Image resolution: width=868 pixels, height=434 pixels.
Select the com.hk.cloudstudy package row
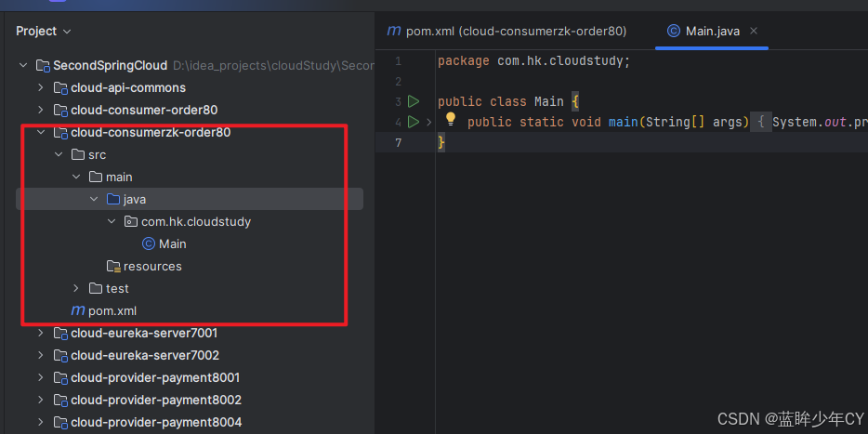point(190,221)
